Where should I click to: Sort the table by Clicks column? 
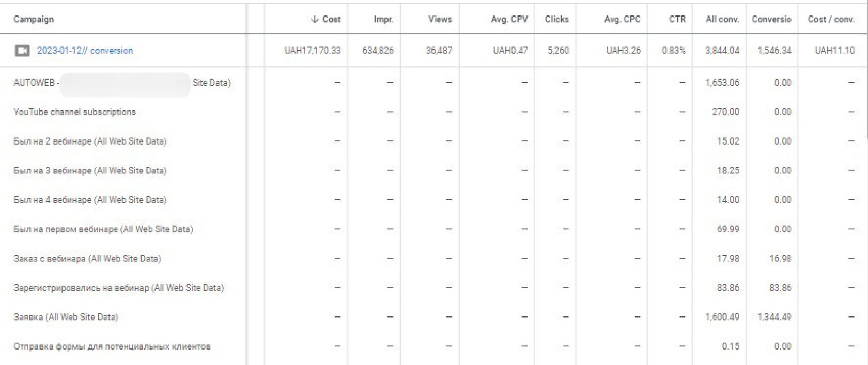[x=556, y=19]
